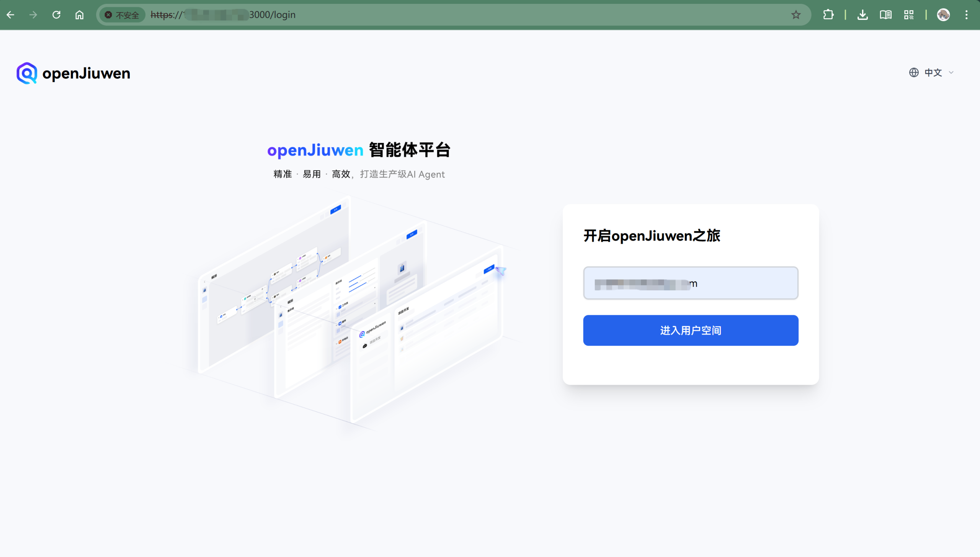
Task: Expand the chevron next to 中文
Action: coord(951,72)
